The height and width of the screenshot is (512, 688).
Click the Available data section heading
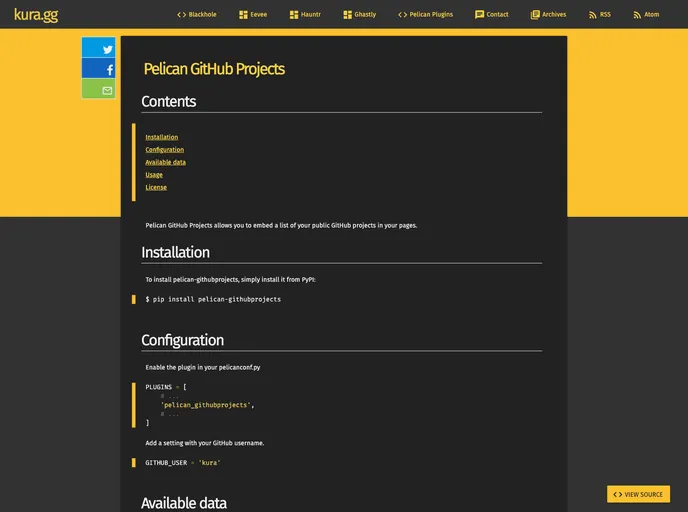click(x=184, y=503)
